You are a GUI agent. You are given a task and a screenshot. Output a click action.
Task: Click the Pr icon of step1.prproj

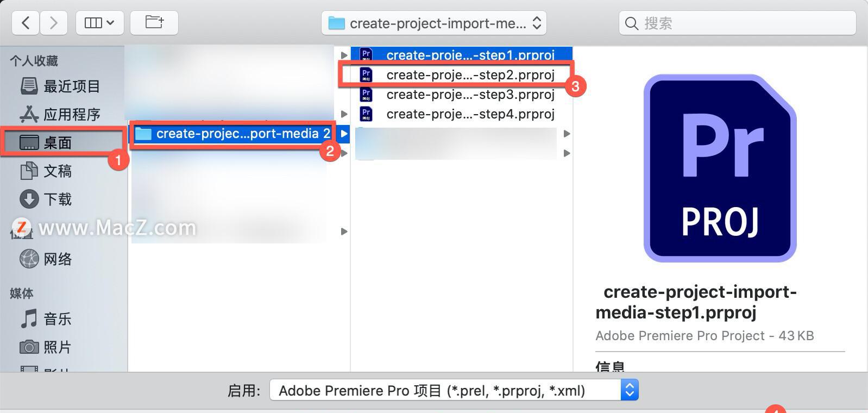(366, 54)
